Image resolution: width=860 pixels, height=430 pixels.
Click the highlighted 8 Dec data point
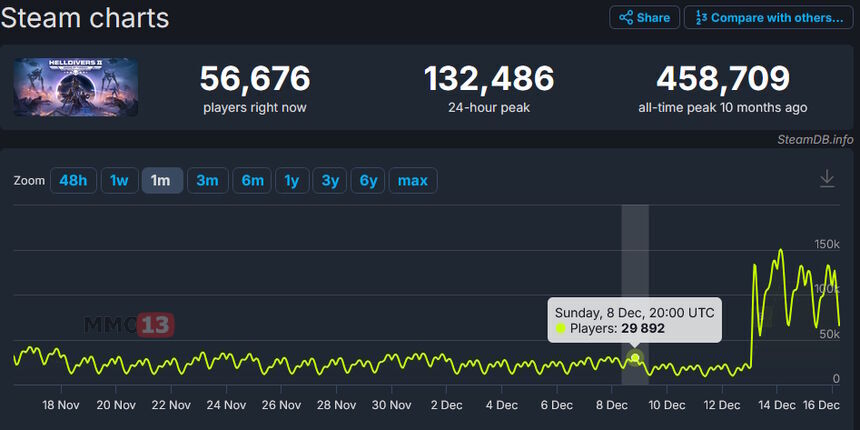pos(635,358)
